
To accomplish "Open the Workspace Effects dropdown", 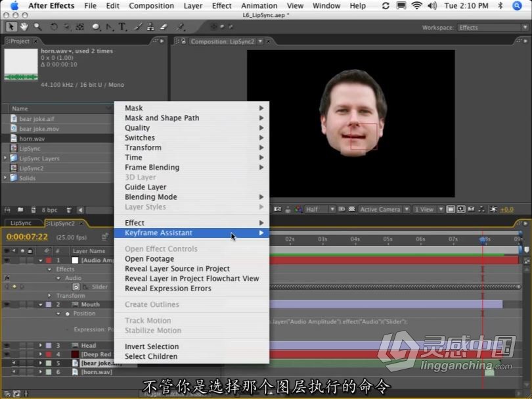I will (493, 28).
